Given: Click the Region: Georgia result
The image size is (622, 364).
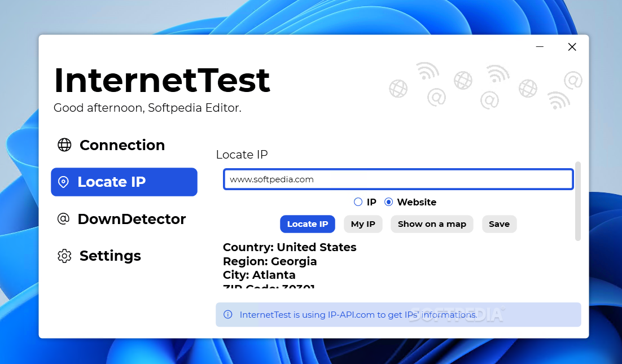Looking at the screenshot, I should coord(270,261).
